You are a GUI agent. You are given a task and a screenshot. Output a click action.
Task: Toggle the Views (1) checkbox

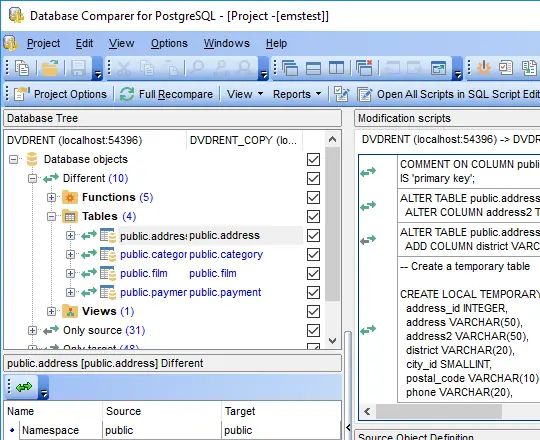313,311
